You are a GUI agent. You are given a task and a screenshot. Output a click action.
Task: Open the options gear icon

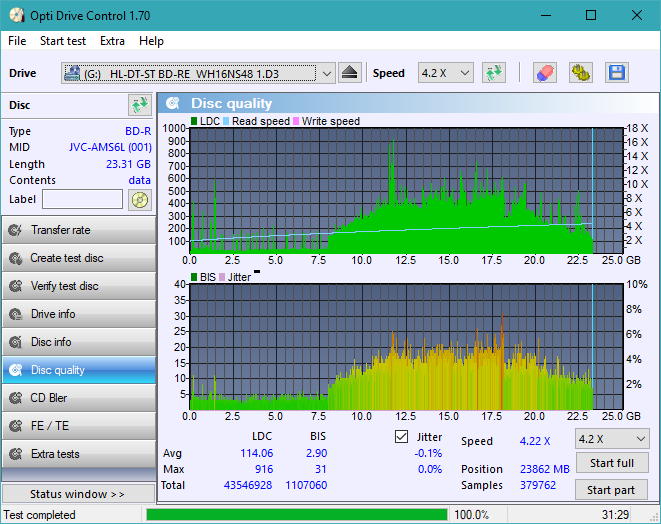[581, 73]
